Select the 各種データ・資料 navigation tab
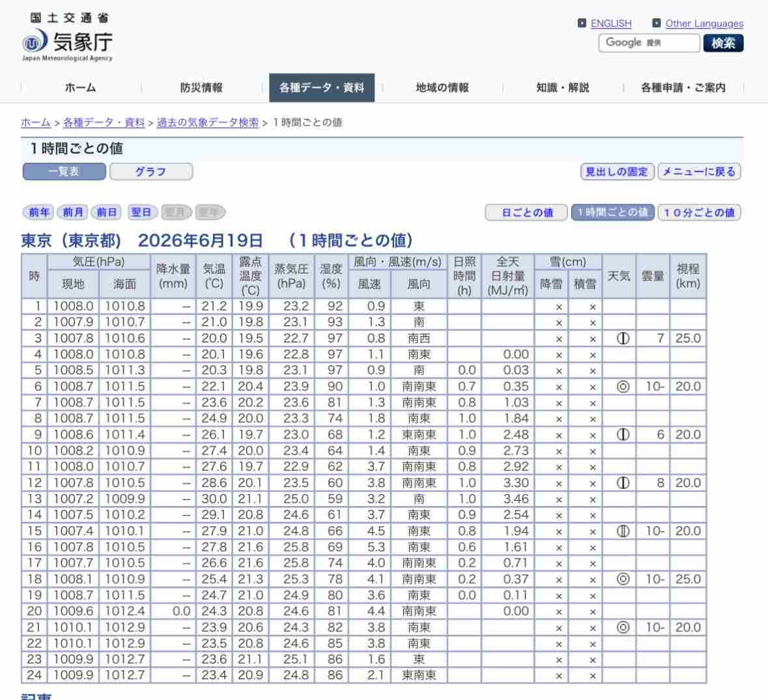This screenshot has width=768, height=700. point(322,88)
